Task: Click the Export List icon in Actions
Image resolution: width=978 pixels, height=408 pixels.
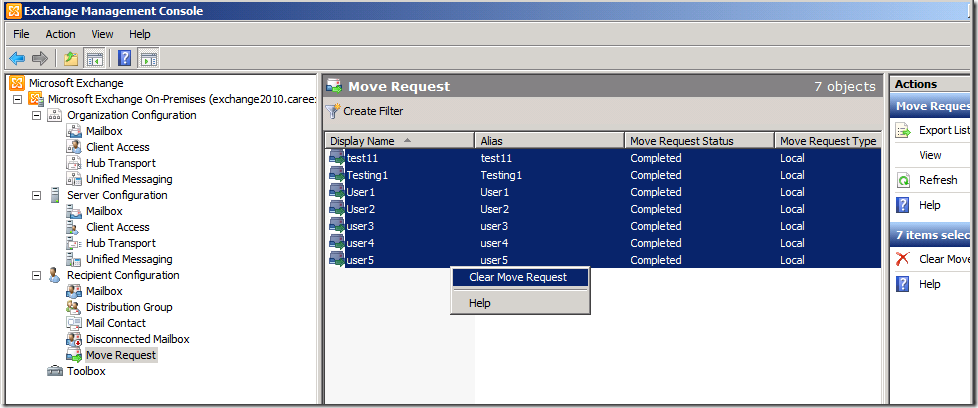Action: click(x=904, y=130)
